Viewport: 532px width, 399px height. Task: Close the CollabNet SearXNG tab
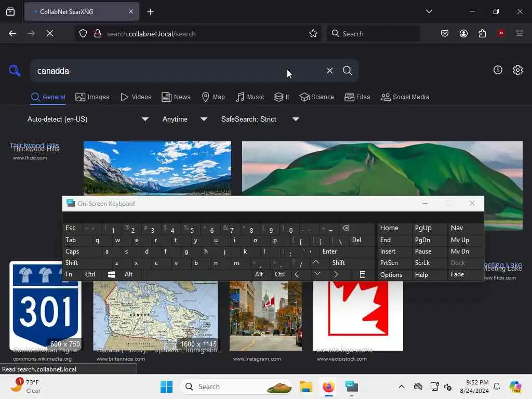click(130, 11)
